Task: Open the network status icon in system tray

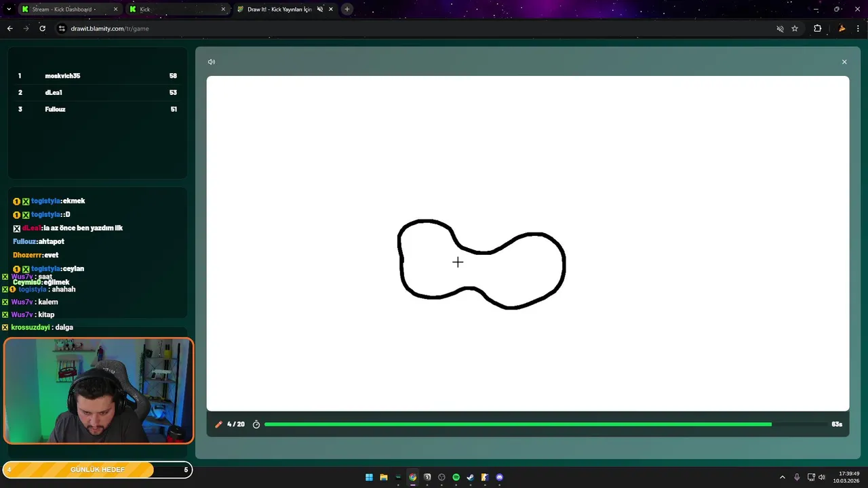Action: point(811,477)
